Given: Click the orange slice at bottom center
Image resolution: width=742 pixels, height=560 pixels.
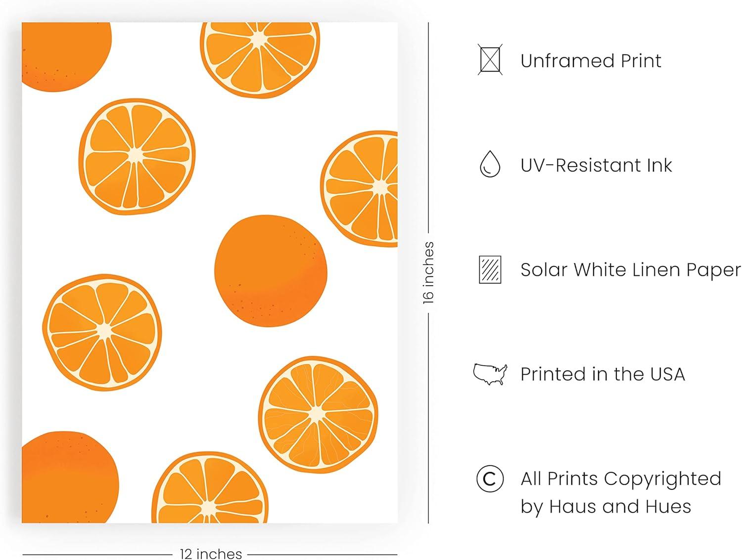Looking at the screenshot, I should coord(210,488).
